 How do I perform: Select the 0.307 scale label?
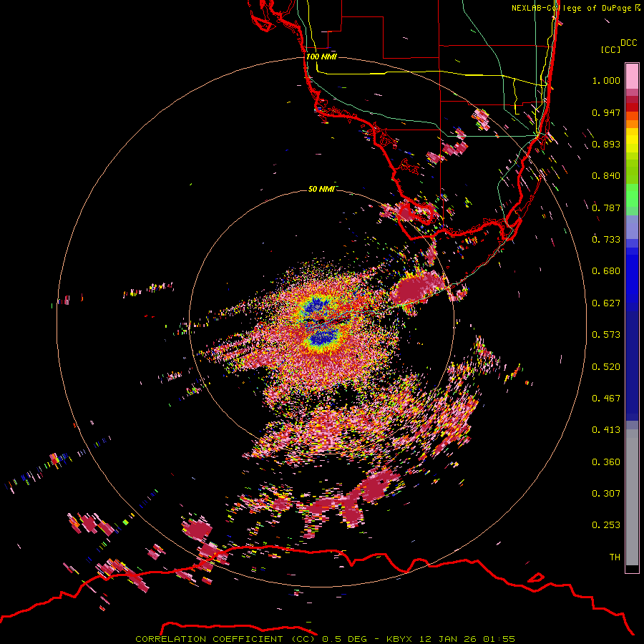(606, 494)
